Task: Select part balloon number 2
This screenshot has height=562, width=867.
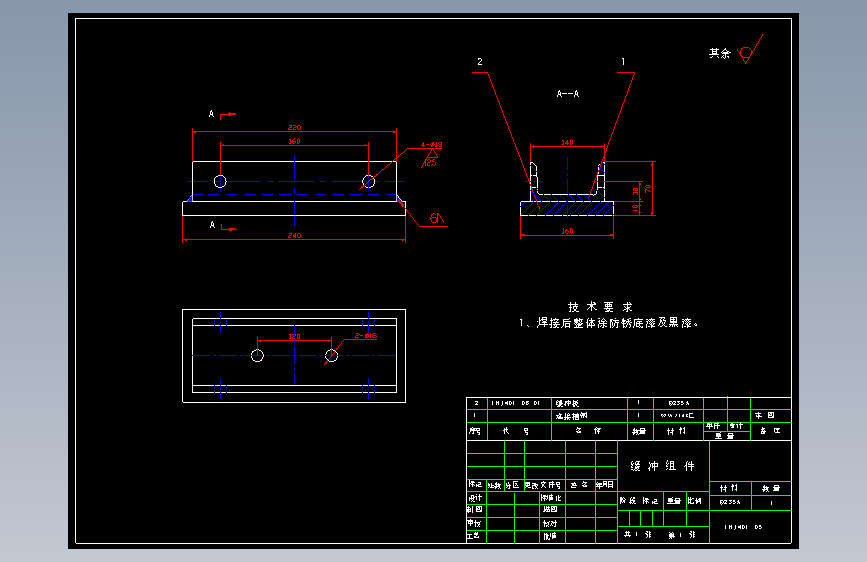Action: pos(480,61)
